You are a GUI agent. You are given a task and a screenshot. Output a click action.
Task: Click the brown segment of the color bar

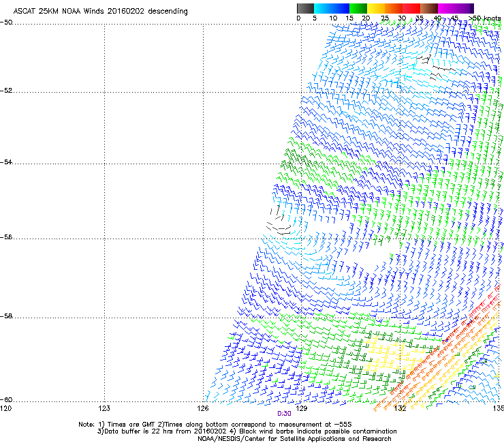coord(429,8)
